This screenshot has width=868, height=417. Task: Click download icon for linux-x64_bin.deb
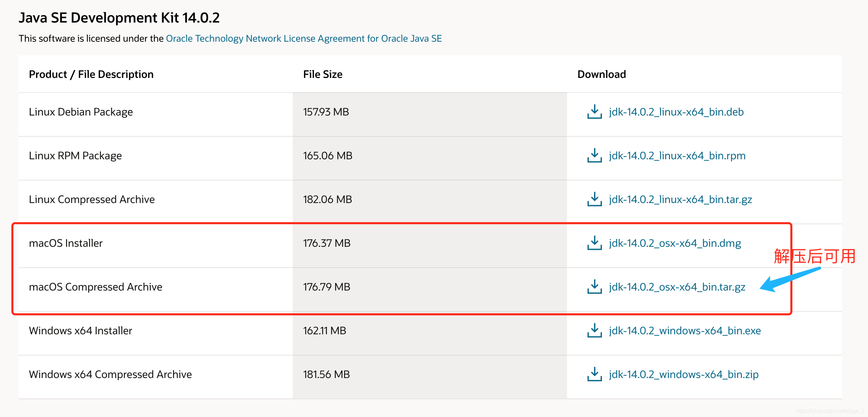point(594,112)
